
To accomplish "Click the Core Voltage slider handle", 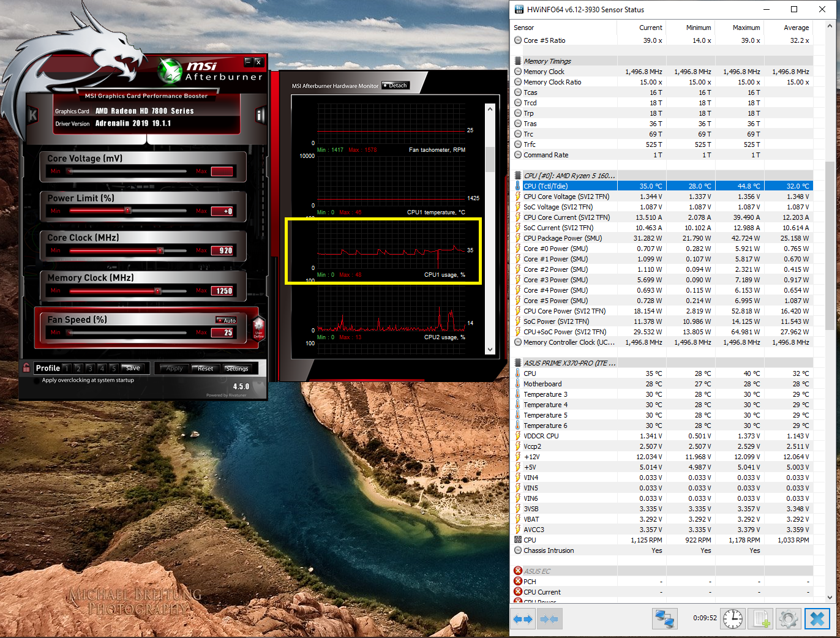I will (x=69, y=171).
